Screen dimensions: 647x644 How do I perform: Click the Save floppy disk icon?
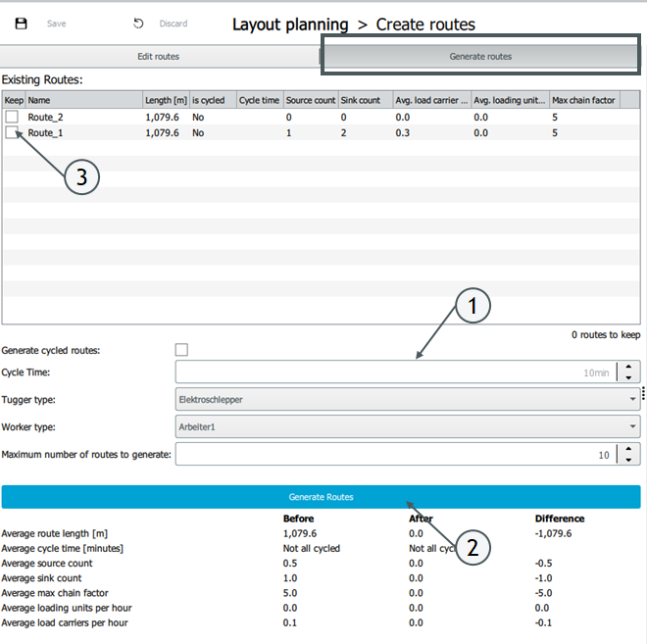(21, 24)
